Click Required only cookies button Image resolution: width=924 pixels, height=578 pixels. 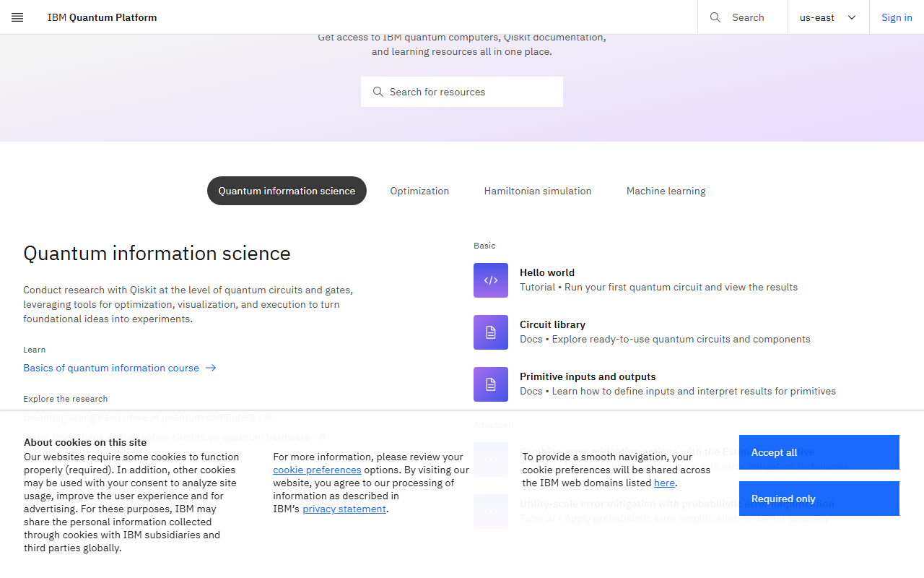coord(819,499)
